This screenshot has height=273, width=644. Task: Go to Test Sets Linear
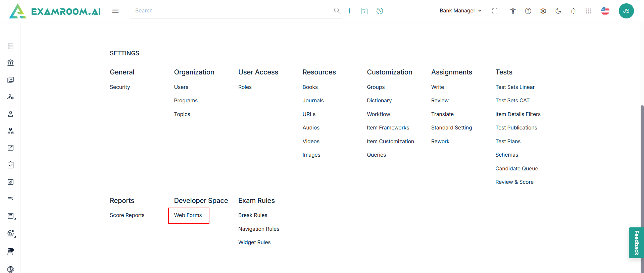[x=515, y=87]
